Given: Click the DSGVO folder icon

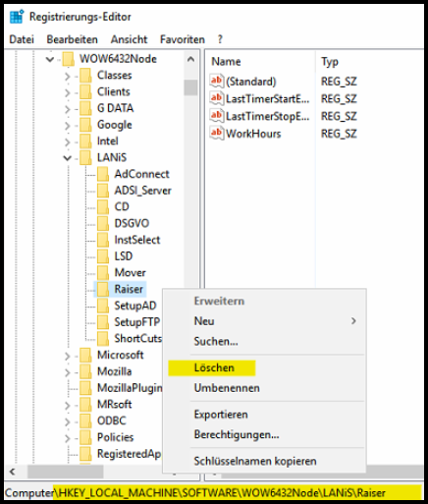Looking at the screenshot, I should click(x=103, y=223).
